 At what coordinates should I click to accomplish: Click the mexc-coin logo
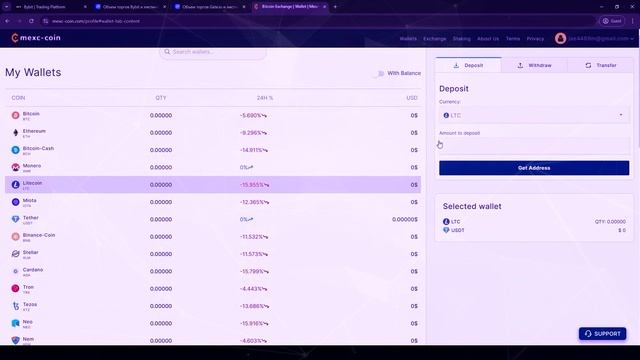point(36,38)
